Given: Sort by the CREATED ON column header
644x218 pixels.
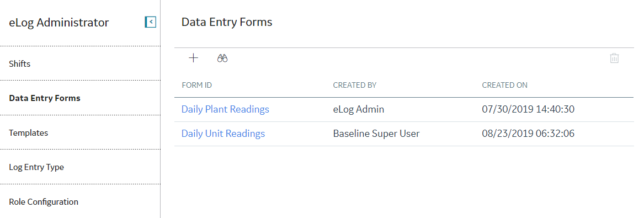Looking at the screenshot, I should pos(505,86).
